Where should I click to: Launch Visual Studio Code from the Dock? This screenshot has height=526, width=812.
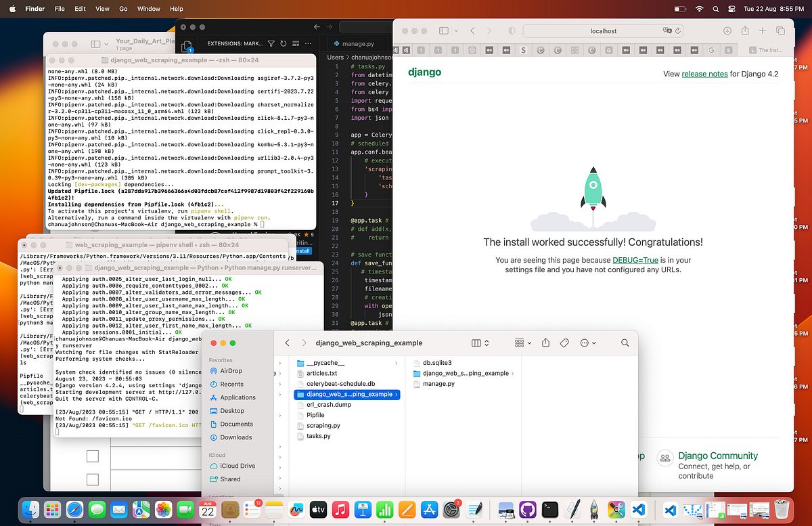click(x=639, y=510)
